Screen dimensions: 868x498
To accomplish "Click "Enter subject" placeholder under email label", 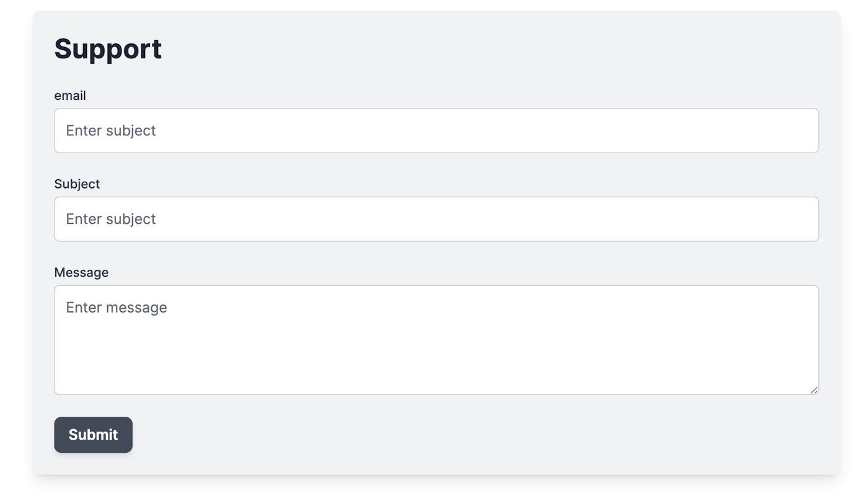I will (111, 131).
